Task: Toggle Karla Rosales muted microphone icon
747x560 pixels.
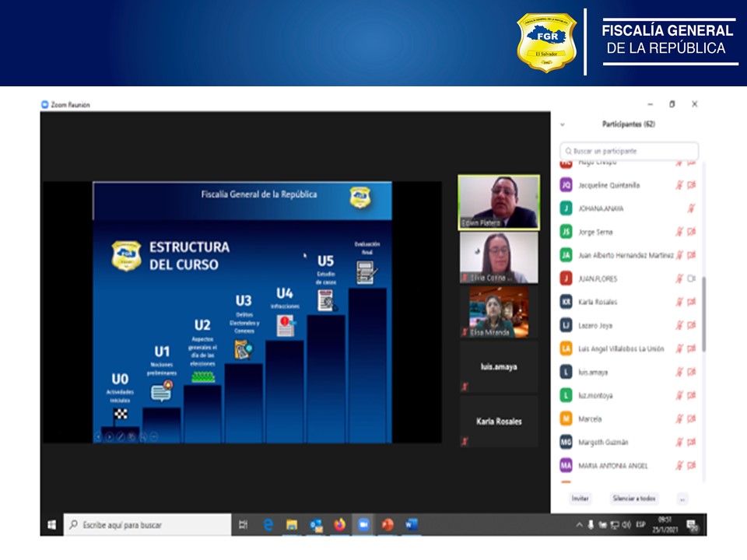Action: point(679,302)
